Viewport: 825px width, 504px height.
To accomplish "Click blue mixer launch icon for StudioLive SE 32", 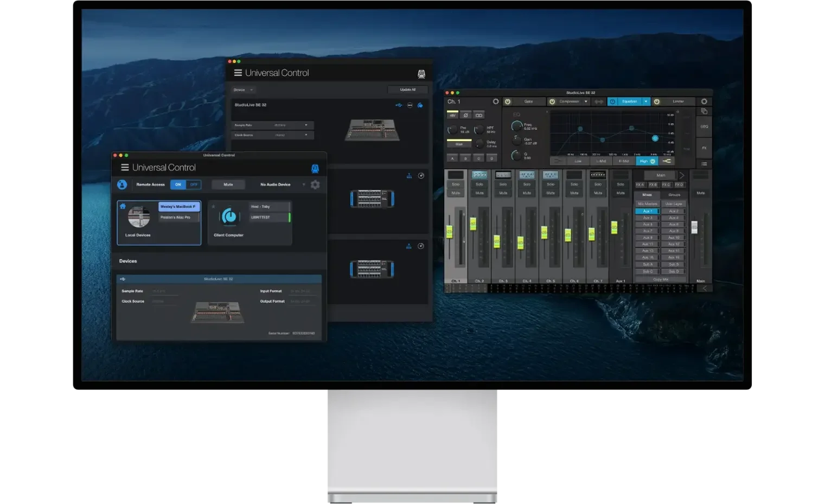I will (420, 105).
